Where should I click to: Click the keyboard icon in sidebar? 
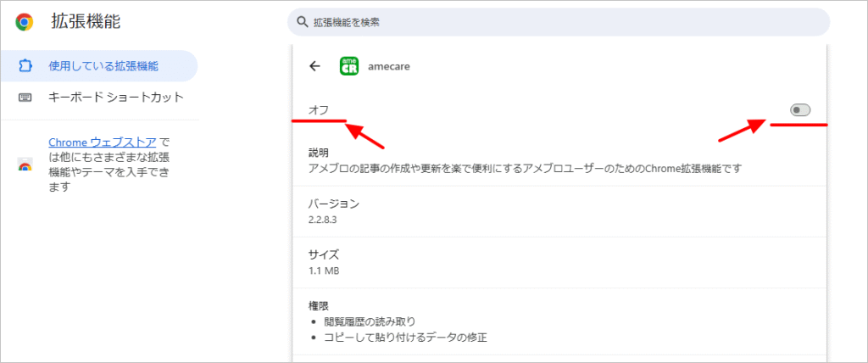tap(25, 97)
